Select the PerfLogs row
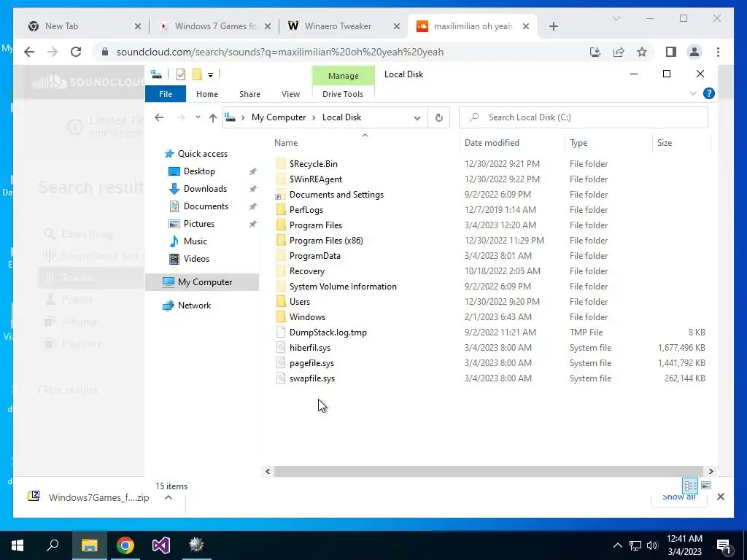Image resolution: width=747 pixels, height=560 pixels. coord(490,210)
